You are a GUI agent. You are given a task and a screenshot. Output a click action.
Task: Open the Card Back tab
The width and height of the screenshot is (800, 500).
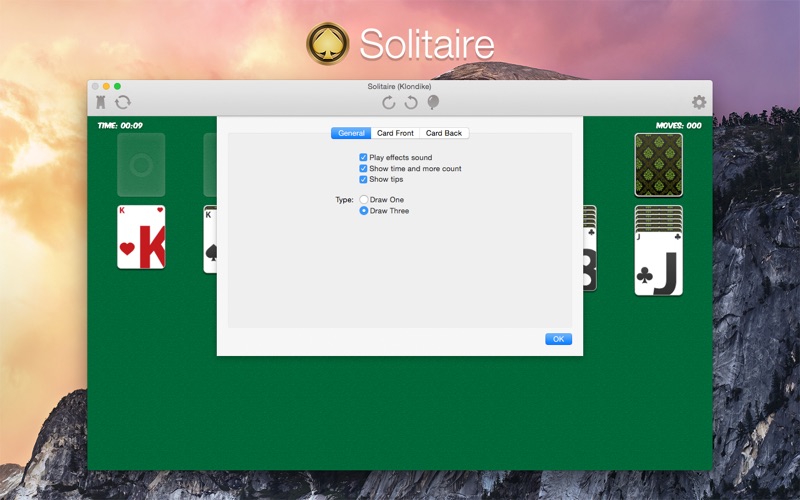(444, 133)
